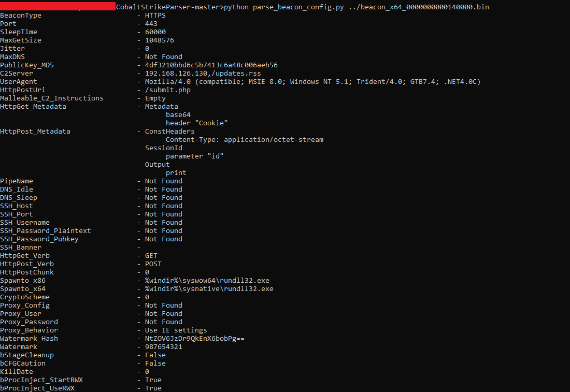Click the Watermark value 987654321
Viewport: 570px width, 392px height.
(x=164, y=347)
